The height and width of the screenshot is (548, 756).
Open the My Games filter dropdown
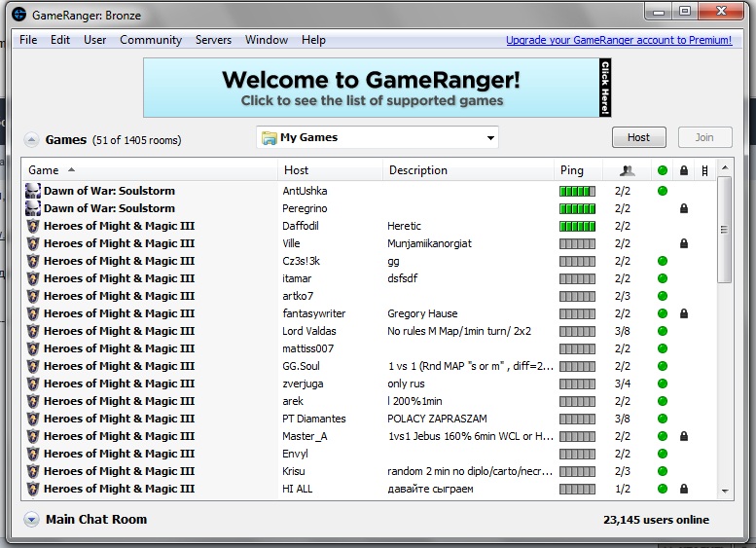378,138
